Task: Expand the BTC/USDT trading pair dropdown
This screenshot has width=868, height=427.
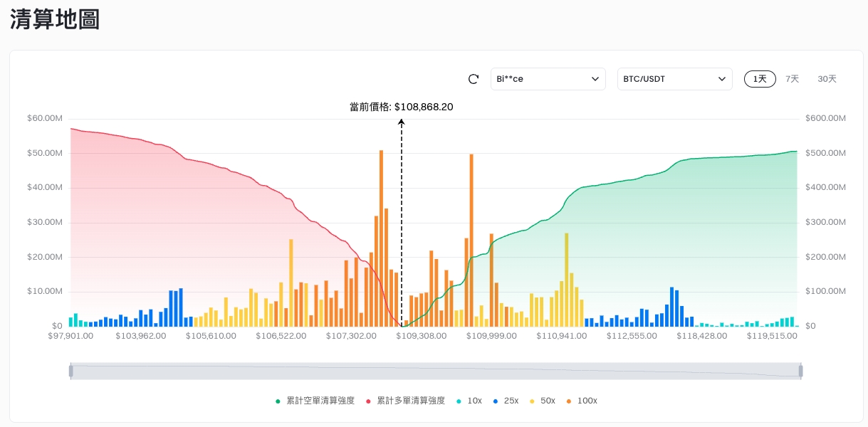Action: click(x=674, y=79)
